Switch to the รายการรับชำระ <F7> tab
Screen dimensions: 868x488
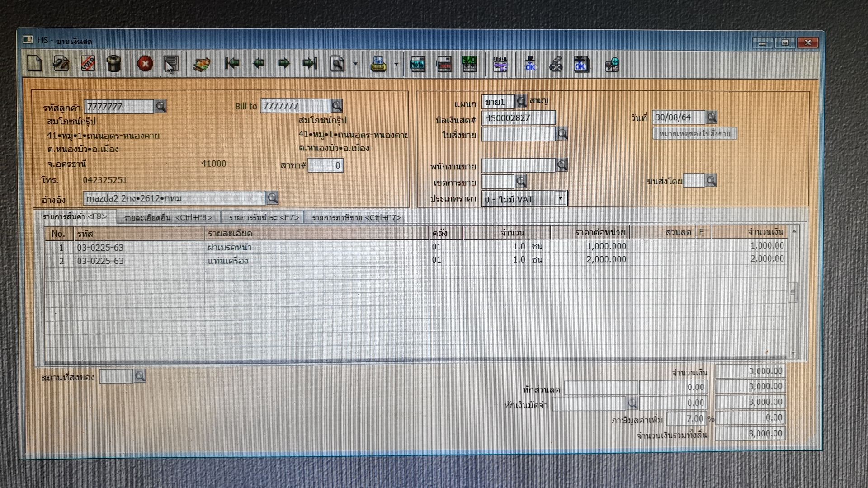[x=264, y=218]
